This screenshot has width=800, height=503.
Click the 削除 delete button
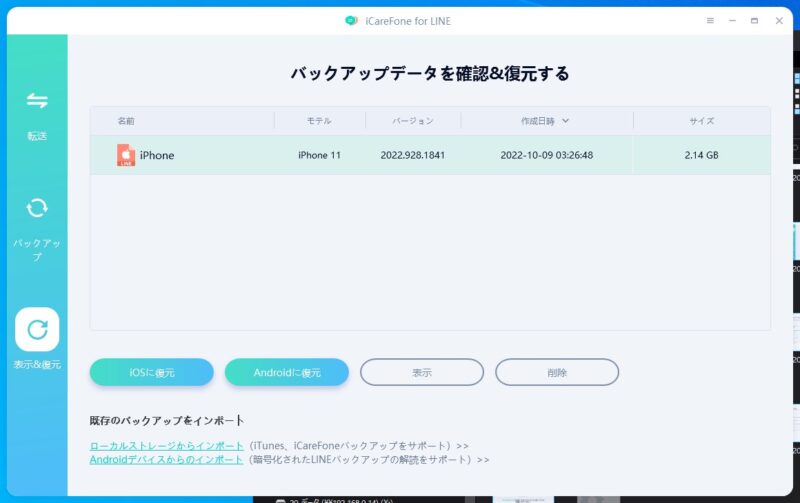[557, 372]
